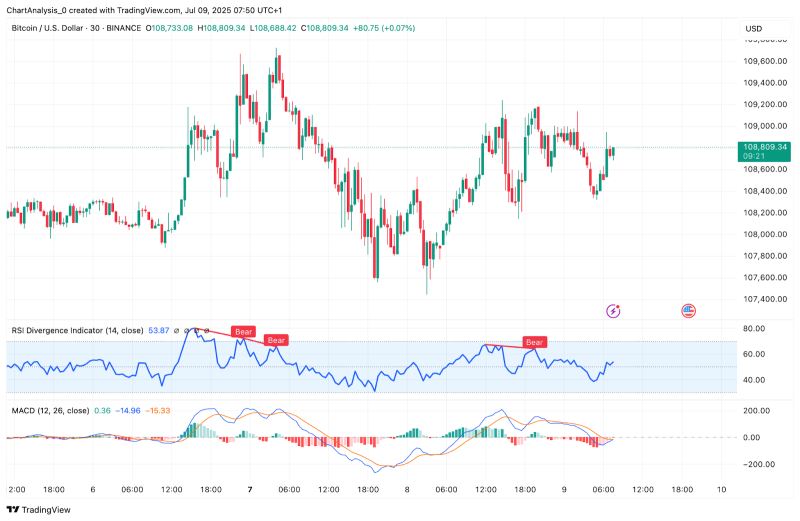Screen dimensions: 800x521
Task: Click the MACD histogram value 0.36
Action: [102, 410]
